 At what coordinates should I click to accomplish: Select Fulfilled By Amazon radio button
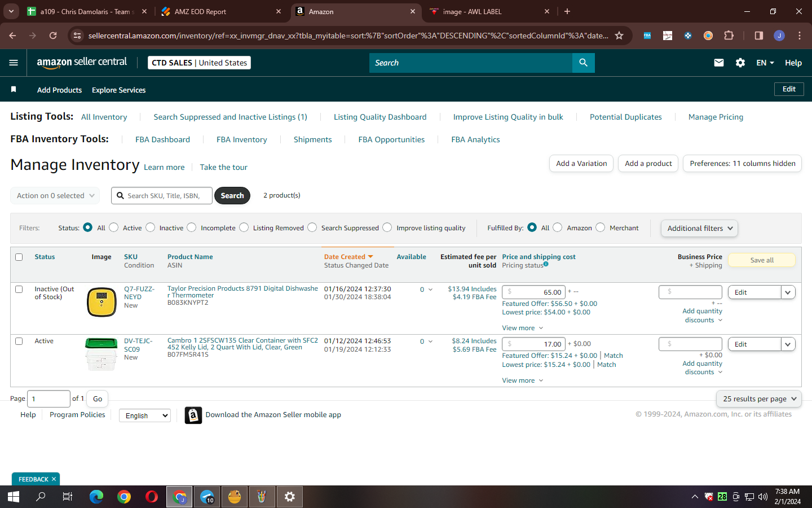tap(557, 227)
